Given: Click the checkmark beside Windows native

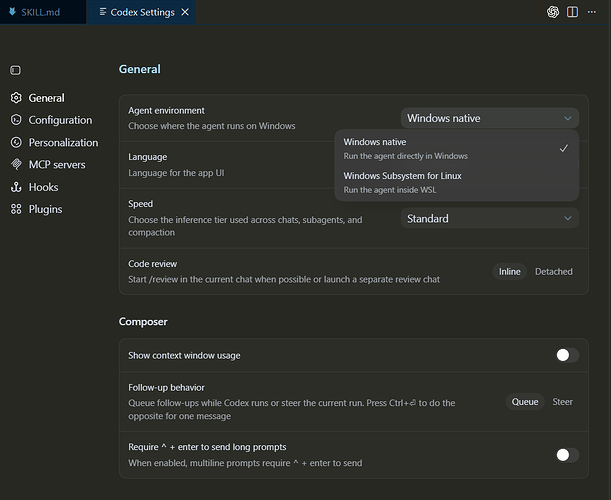Looking at the screenshot, I should (x=563, y=148).
